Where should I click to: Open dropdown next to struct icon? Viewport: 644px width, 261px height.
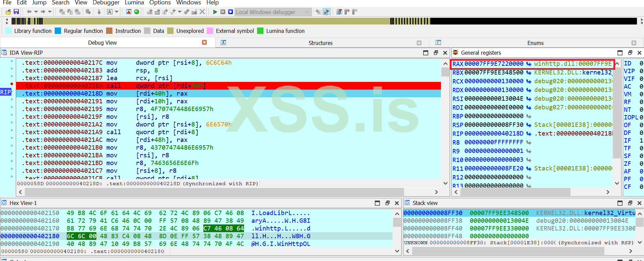tap(180, 12)
